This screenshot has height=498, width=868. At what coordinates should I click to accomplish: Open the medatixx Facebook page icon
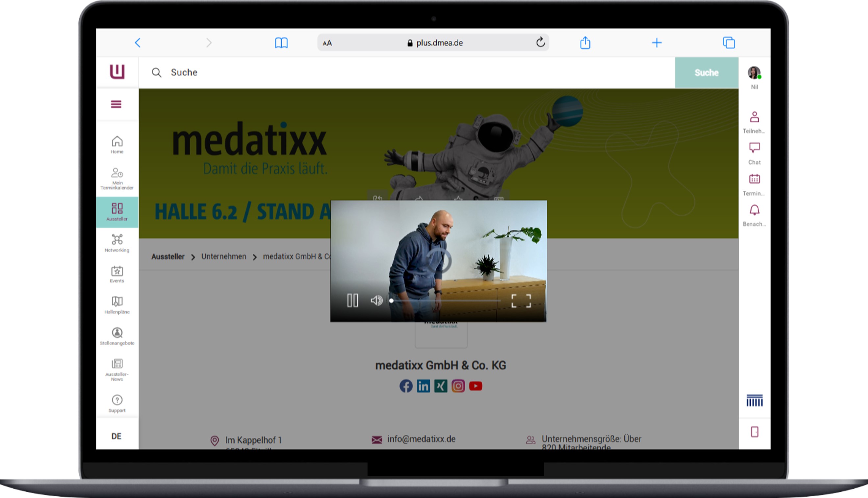point(406,386)
